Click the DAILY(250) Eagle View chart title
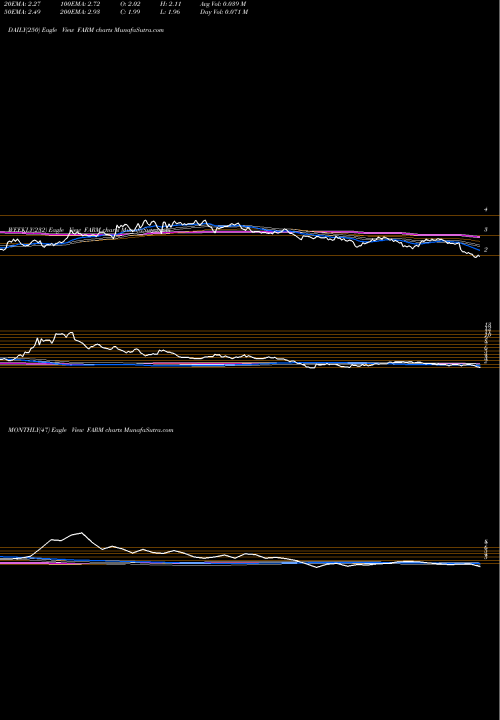Screen dimensions: 500x720 pos(86,30)
